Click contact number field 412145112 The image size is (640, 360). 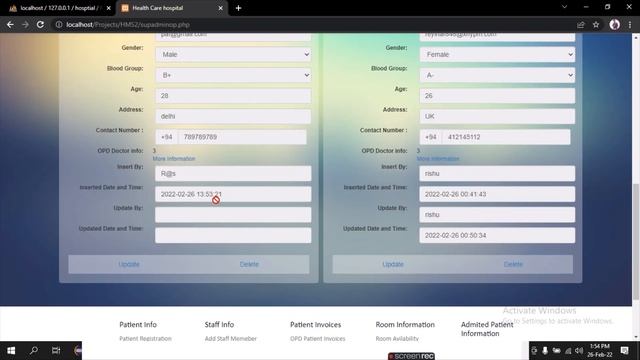[x=507, y=137]
